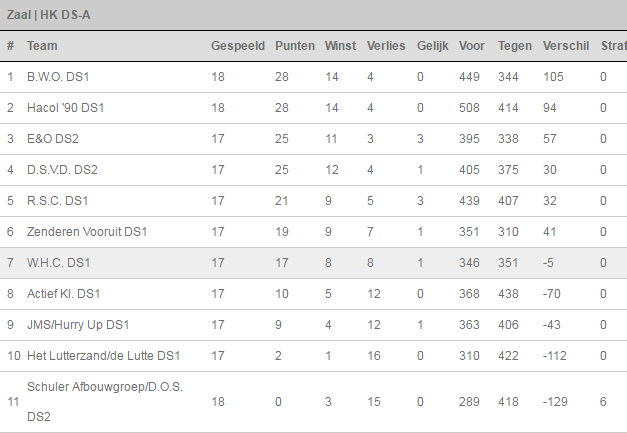The width and height of the screenshot is (627, 433).
Task: Click the Voor column header
Action: [x=471, y=46]
